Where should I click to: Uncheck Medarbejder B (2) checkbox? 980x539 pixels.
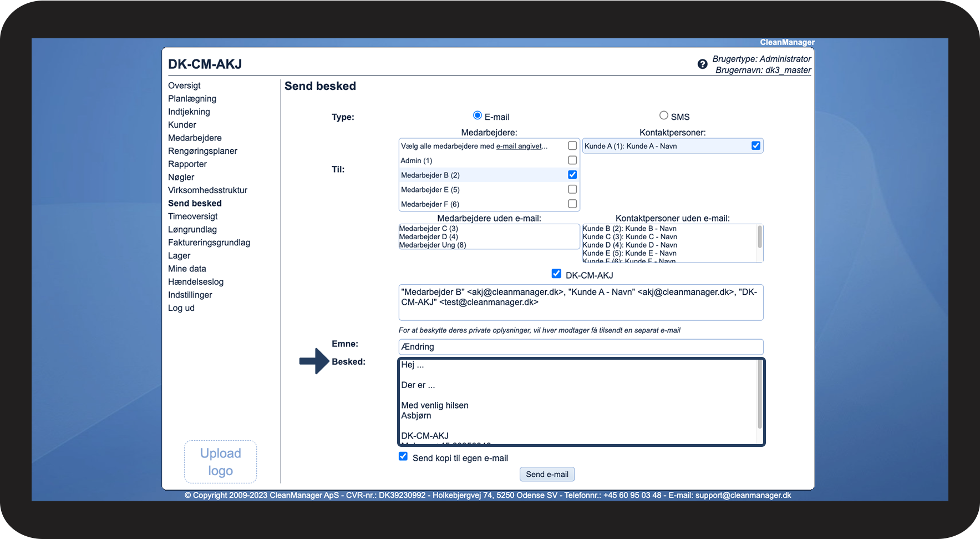(x=572, y=175)
